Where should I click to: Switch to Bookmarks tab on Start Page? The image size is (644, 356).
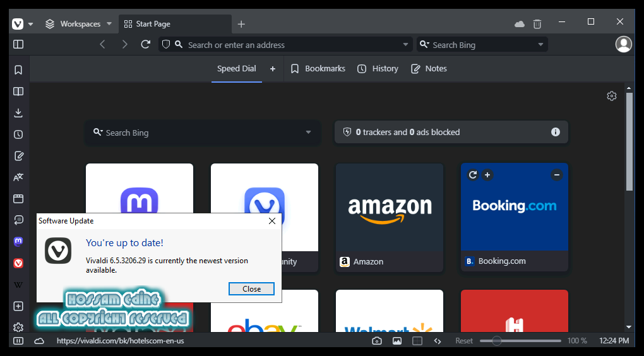[x=318, y=69]
